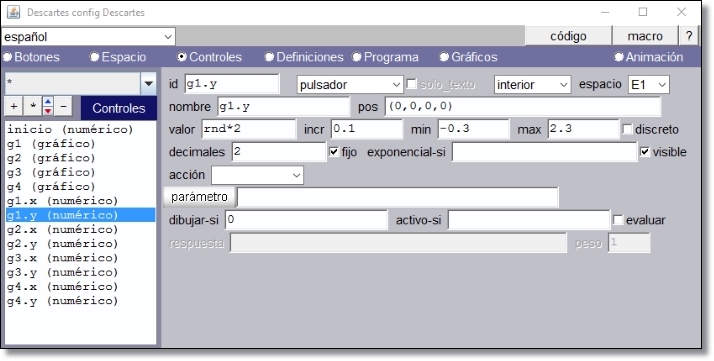The width and height of the screenshot is (714, 361).
Task: Click the min field -0.3
Action: 474,129
